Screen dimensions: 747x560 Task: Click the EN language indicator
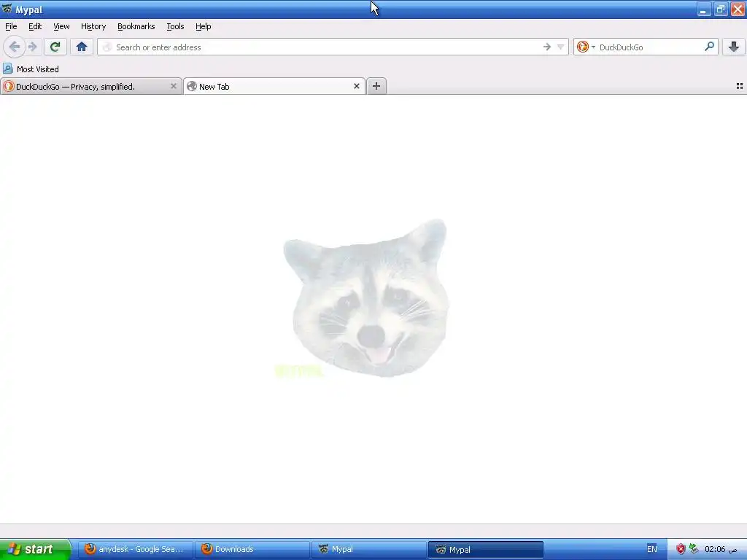(x=651, y=549)
